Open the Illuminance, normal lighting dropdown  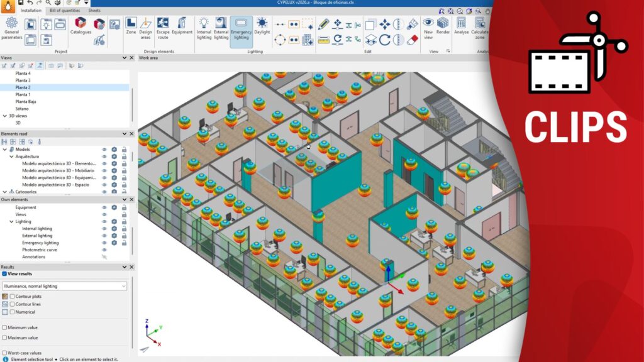tap(64, 286)
